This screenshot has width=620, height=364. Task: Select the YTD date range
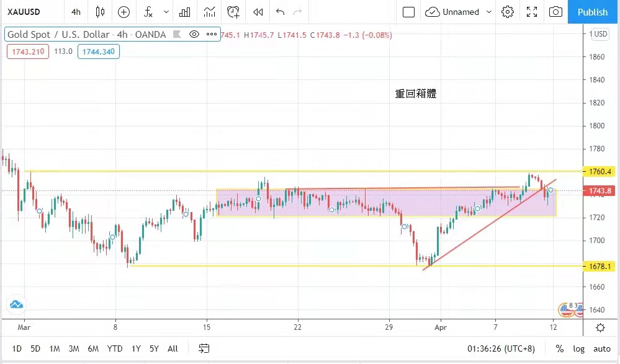115,348
